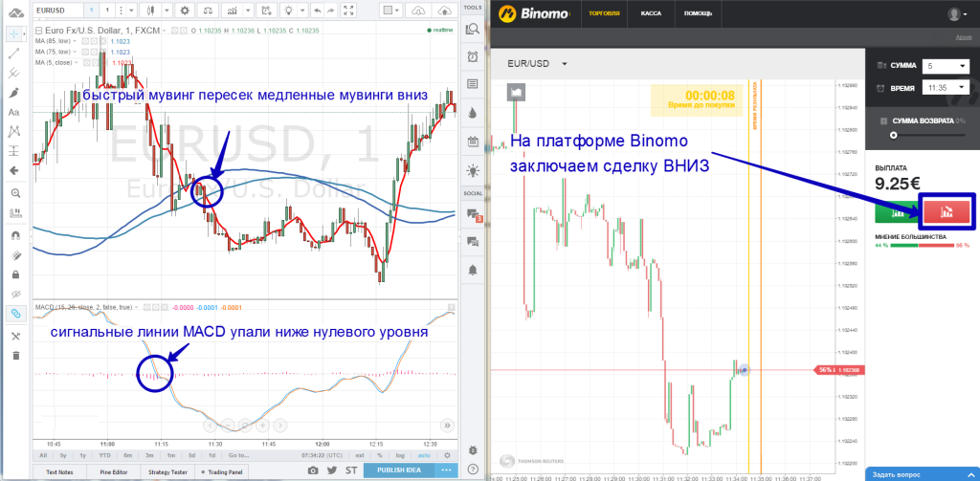Select the crosshair cursor tool
This screenshot has width=980, height=481.
14,34
